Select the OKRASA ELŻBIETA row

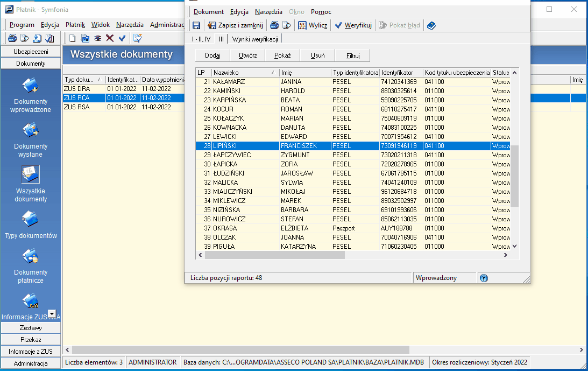[352, 228]
